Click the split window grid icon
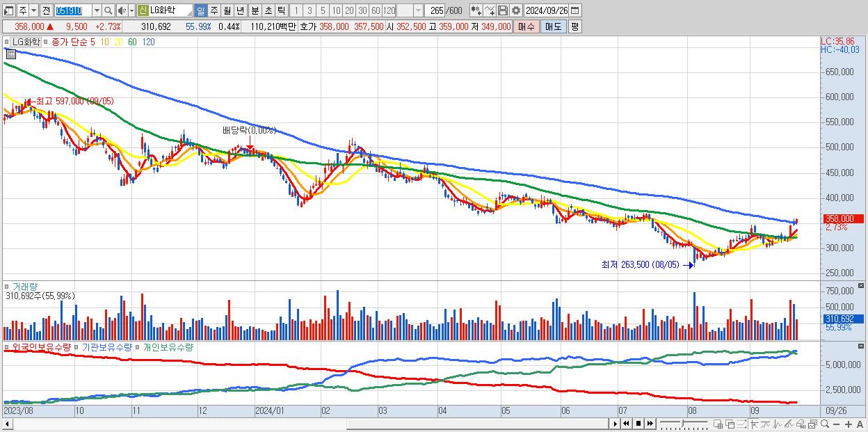The image size is (868, 432). [718, 424]
